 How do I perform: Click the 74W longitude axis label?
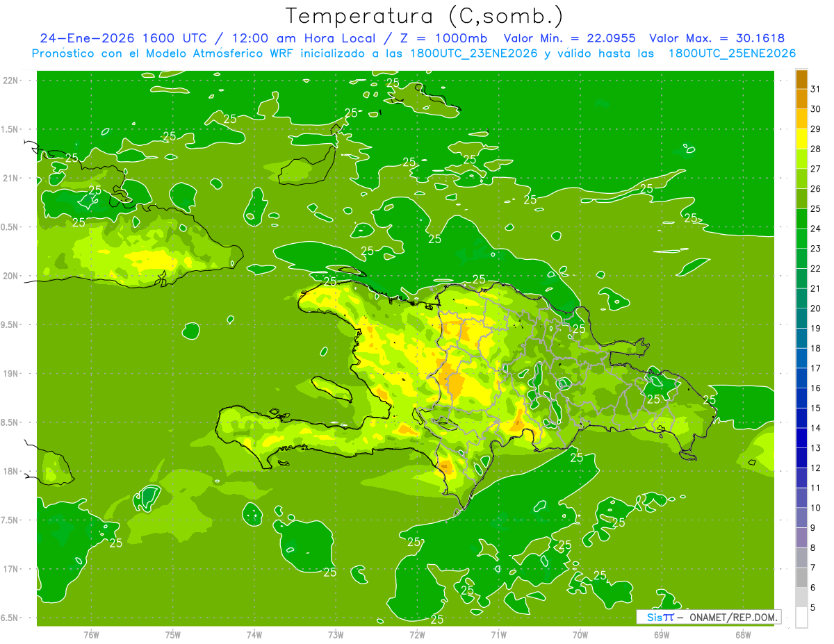tap(254, 635)
